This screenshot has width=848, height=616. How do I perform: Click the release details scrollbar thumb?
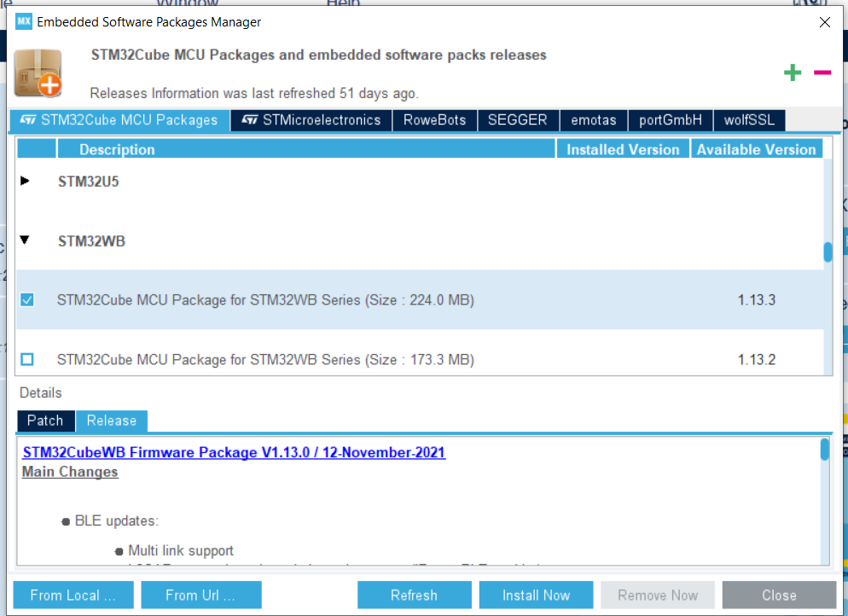824,450
